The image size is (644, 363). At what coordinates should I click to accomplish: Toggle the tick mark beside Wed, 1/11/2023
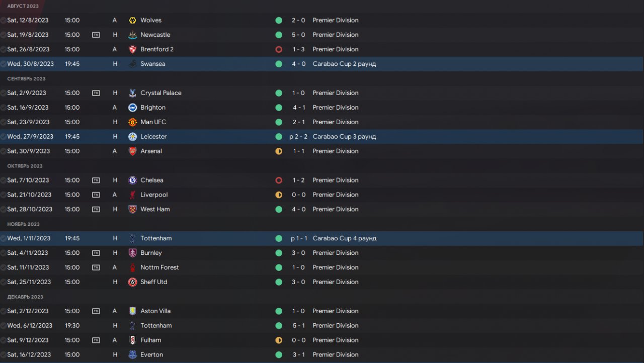pos(4,238)
